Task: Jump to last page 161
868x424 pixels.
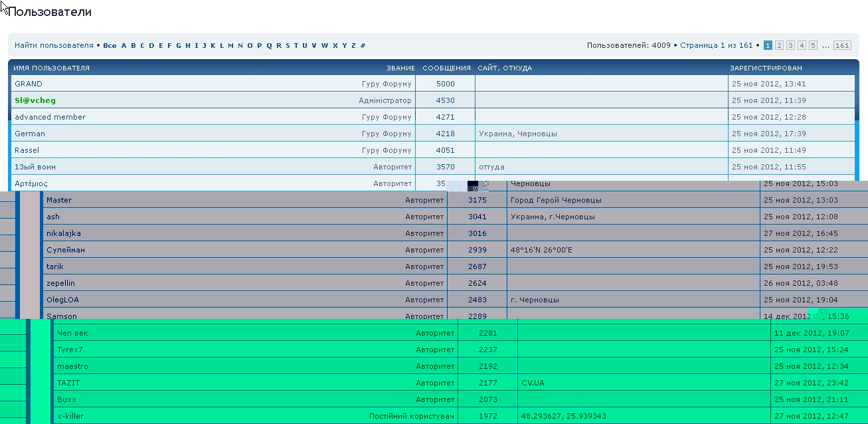Action: 842,46
